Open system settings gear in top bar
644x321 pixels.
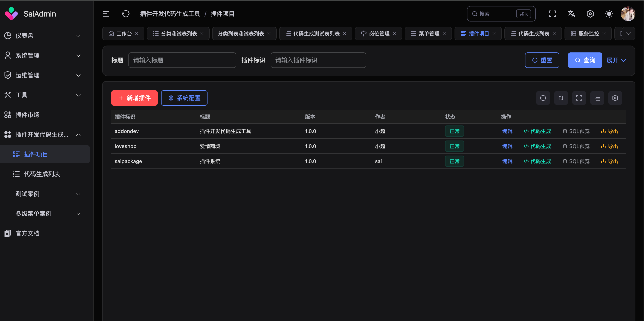click(590, 14)
